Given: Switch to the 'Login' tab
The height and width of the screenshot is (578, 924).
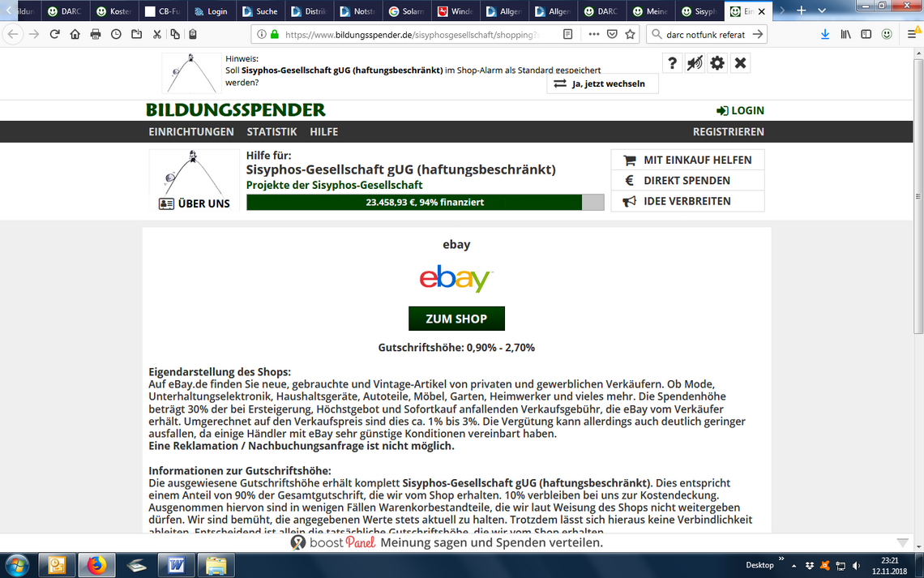Looking at the screenshot, I should [x=211, y=11].
